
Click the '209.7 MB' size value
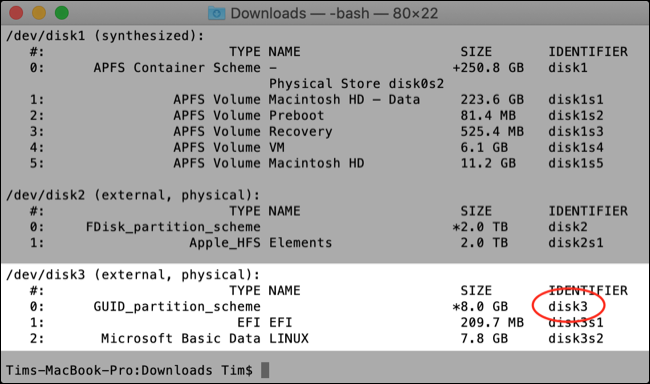click(492, 323)
